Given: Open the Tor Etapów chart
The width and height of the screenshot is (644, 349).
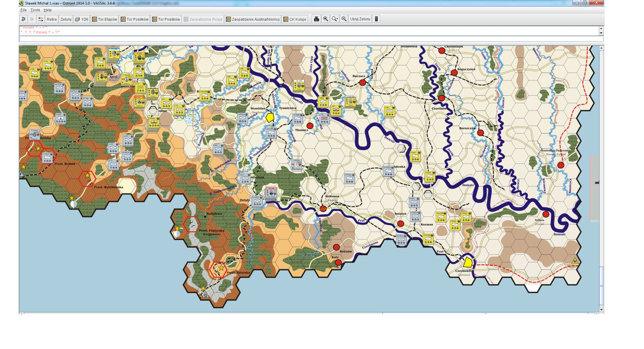Looking at the screenshot, I should 104,19.
